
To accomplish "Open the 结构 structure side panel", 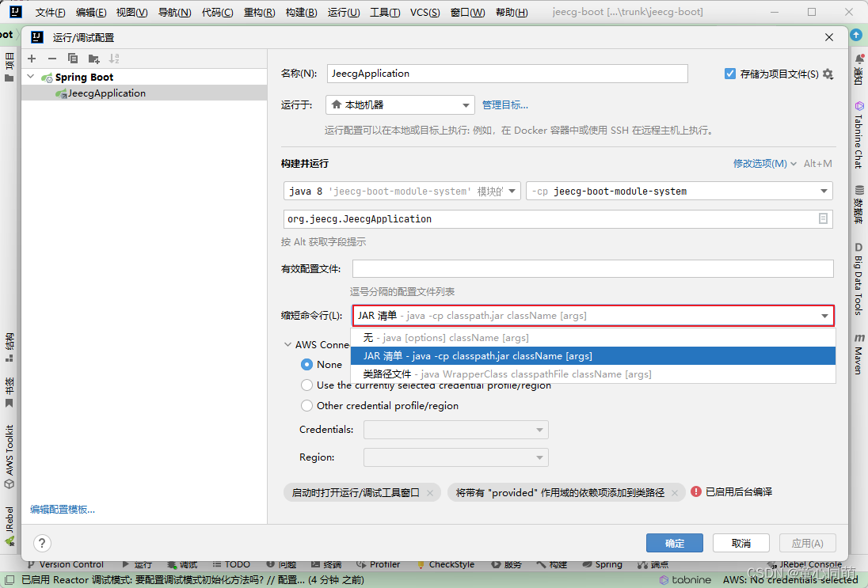I will click(10, 347).
